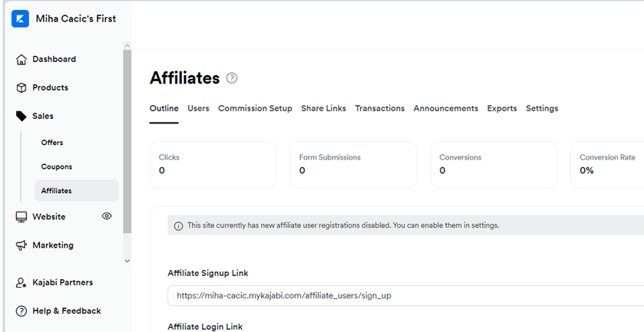Click the Kajabi logo icon

[x=20, y=19]
